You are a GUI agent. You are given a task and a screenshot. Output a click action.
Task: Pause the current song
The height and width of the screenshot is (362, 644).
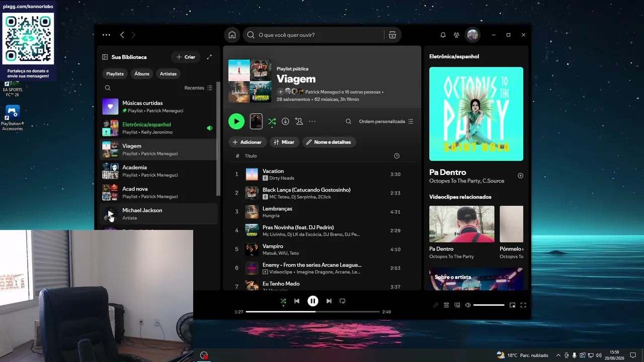pyautogui.click(x=313, y=301)
